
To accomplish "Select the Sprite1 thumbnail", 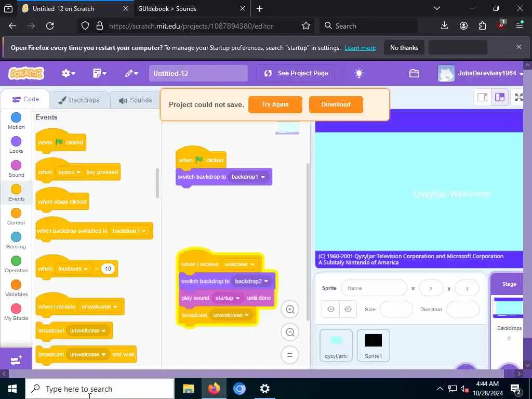I will 373,345.
